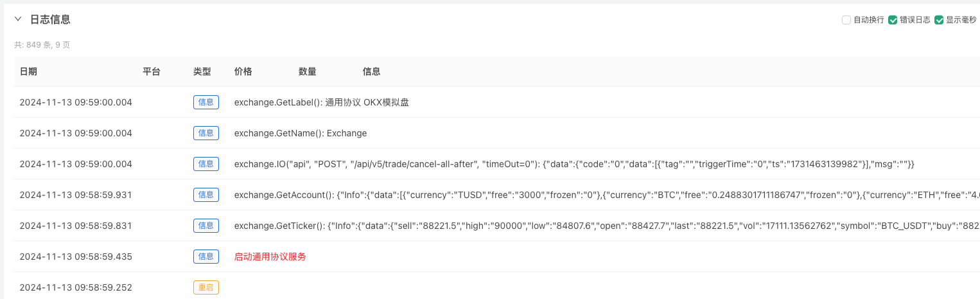
Task: Click the 信息 tag beside 启动通用协议服务
Action: [x=206, y=257]
